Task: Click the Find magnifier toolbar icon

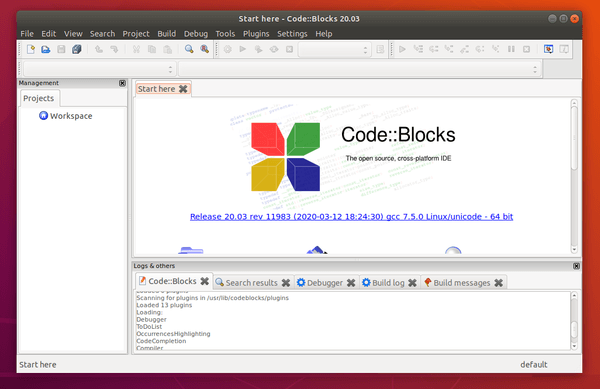Action: coord(189,49)
